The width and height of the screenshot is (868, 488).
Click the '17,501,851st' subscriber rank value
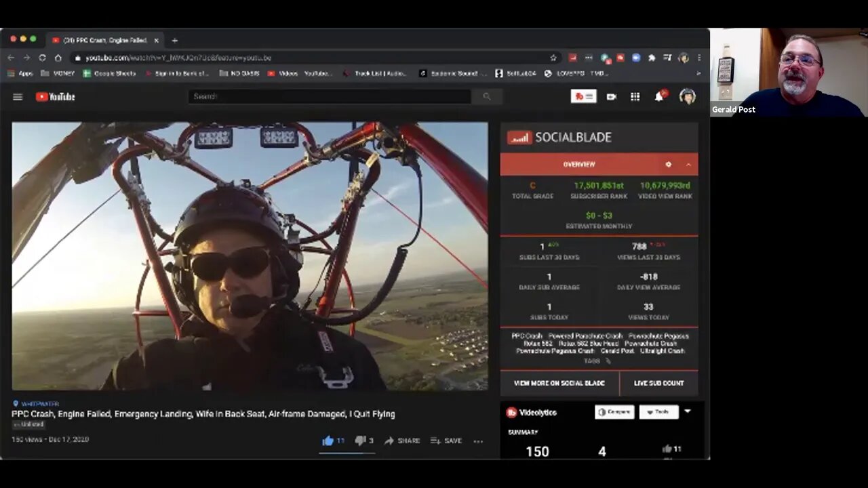pyautogui.click(x=598, y=186)
